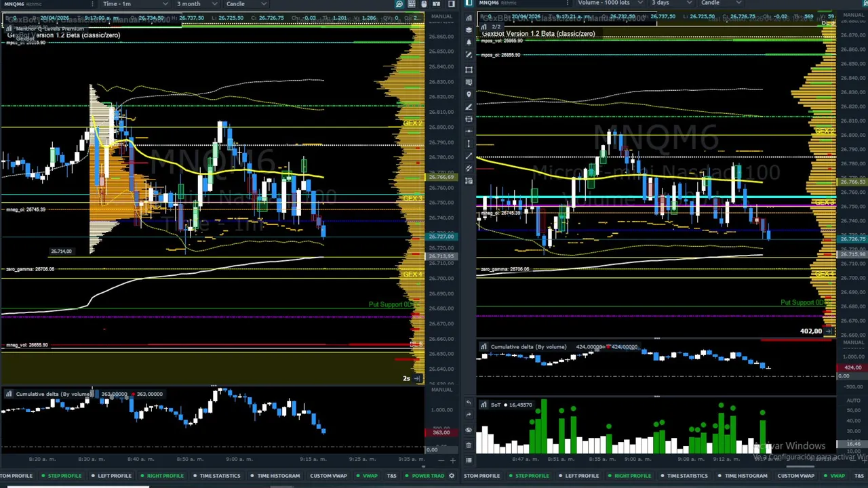Click yellow 26.766,69 price label on left axis
868x488 pixels.
point(441,177)
